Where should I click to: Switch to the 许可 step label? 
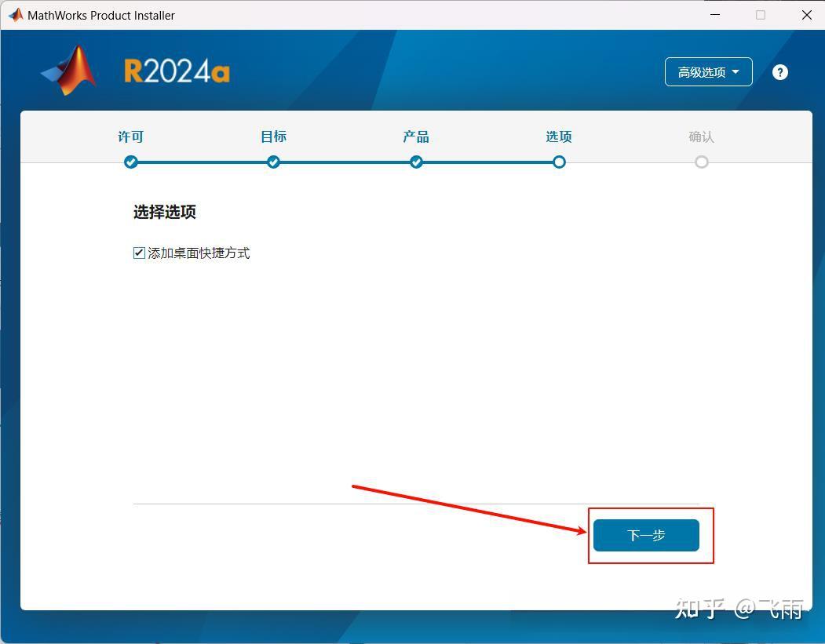click(130, 136)
